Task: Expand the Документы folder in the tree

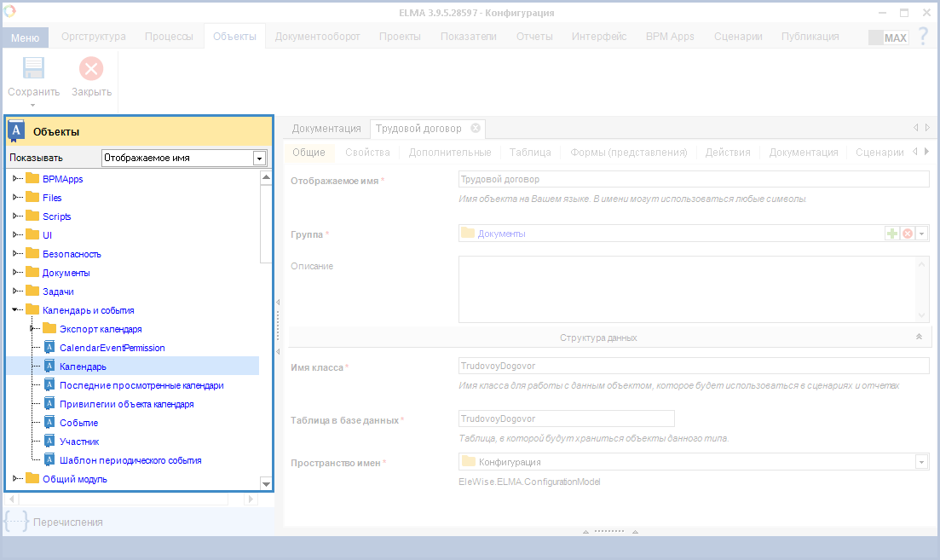Action: pos(15,273)
